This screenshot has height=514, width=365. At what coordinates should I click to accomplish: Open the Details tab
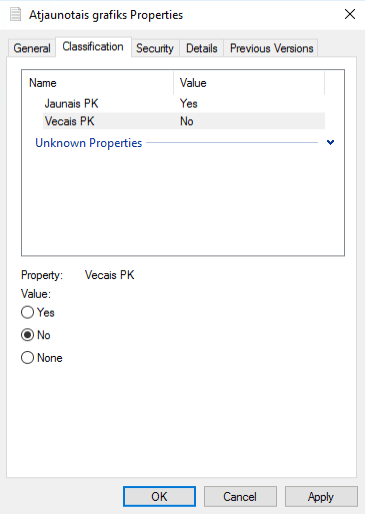(202, 48)
